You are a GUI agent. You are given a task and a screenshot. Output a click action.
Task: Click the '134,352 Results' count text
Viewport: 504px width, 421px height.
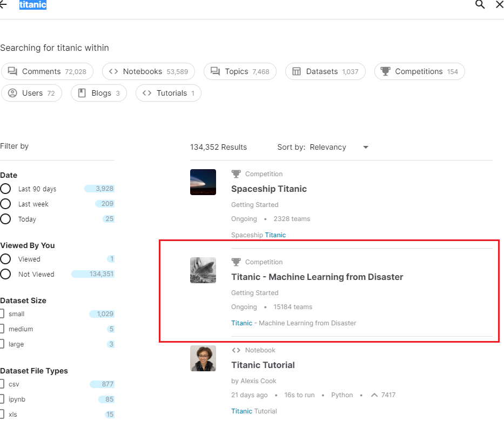point(218,148)
